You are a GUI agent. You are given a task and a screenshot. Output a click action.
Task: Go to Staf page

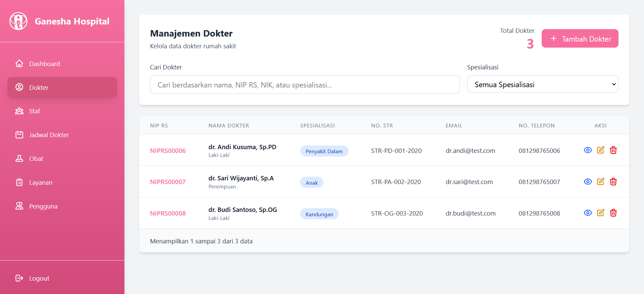coord(62,111)
